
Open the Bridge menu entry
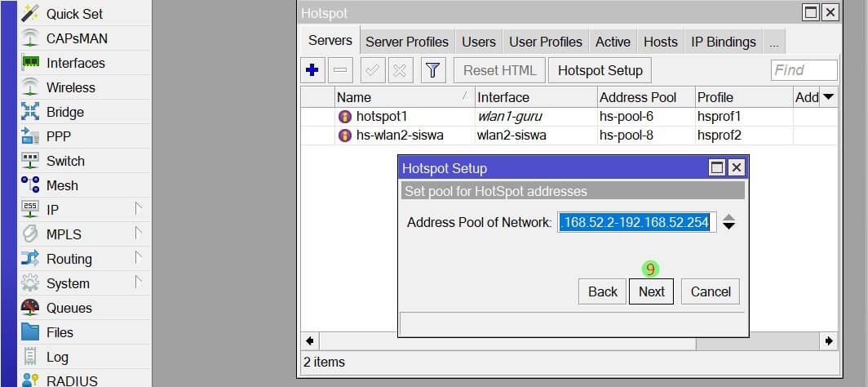(x=64, y=112)
